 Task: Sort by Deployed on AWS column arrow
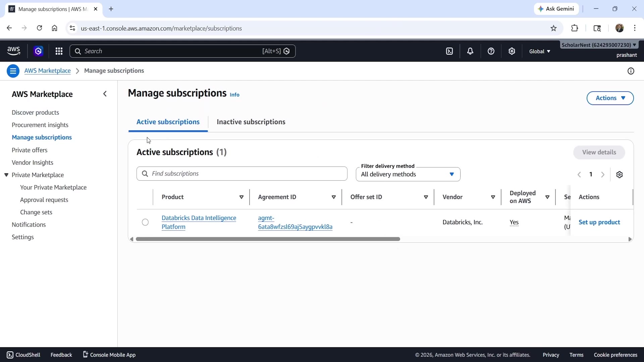coord(547,197)
